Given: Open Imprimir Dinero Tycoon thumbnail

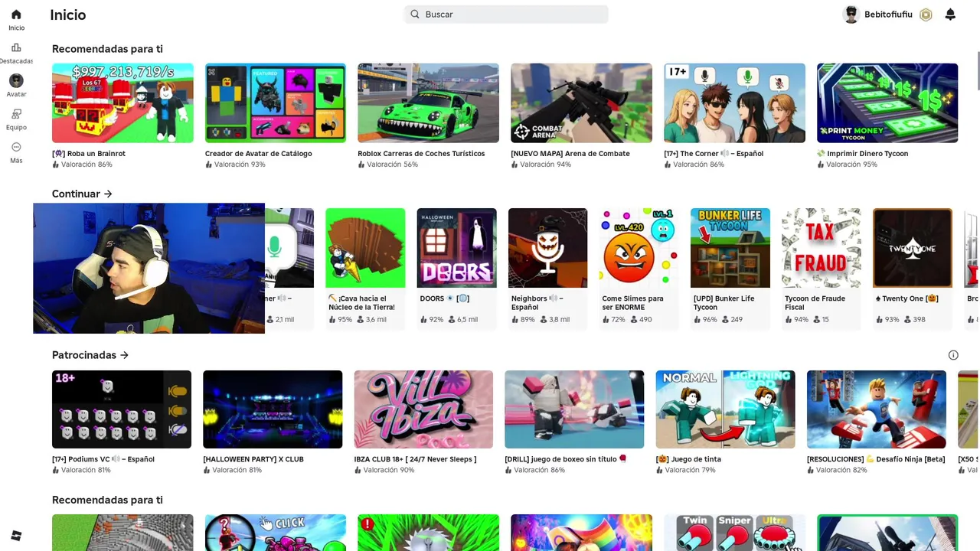Looking at the screenshot, I should pyautogui.click(x=887, y=103).
